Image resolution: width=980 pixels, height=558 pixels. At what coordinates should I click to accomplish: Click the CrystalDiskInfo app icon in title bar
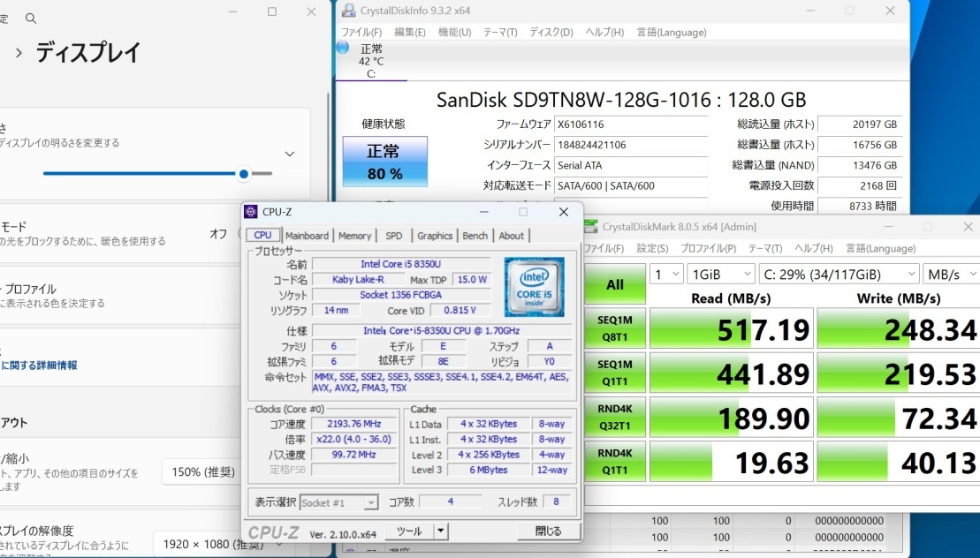click(349, 11)
